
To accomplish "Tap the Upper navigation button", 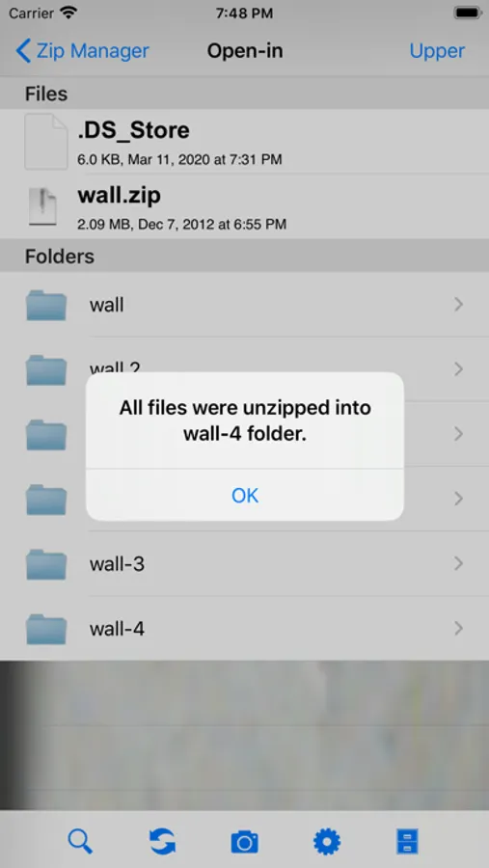I will point(437,51).
